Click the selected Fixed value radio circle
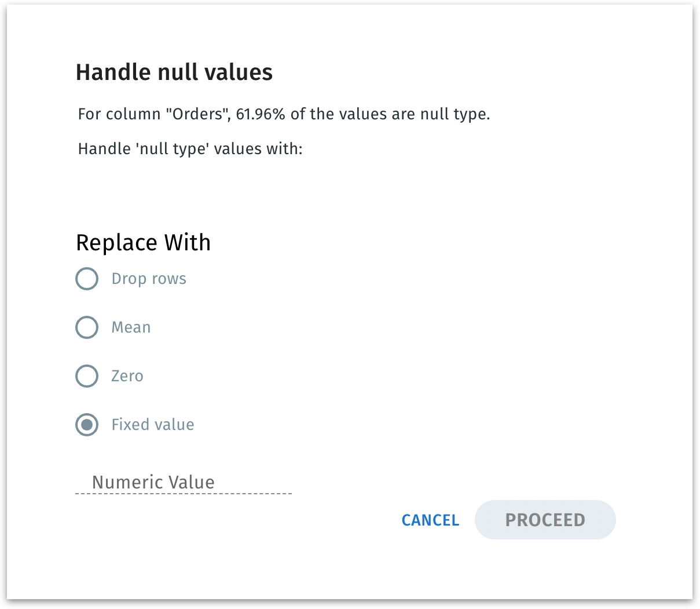Screen dimensions: 700x609 87,425
